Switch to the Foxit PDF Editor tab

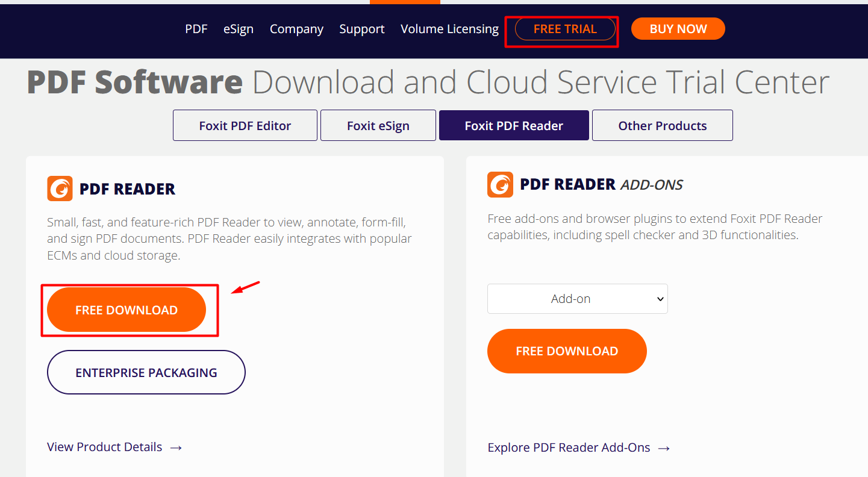(x=245, y=125)
